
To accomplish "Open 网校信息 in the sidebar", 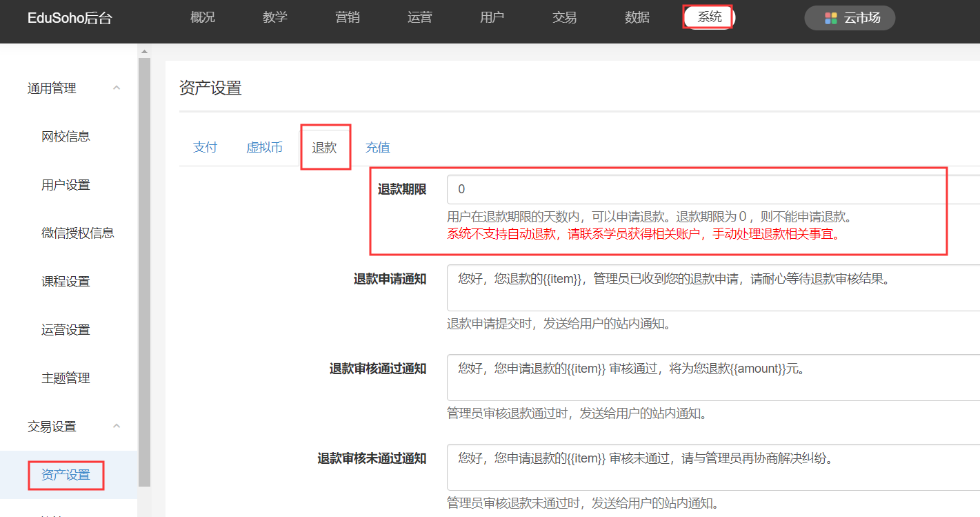I will pyautogui.click(x=66, y=137).
